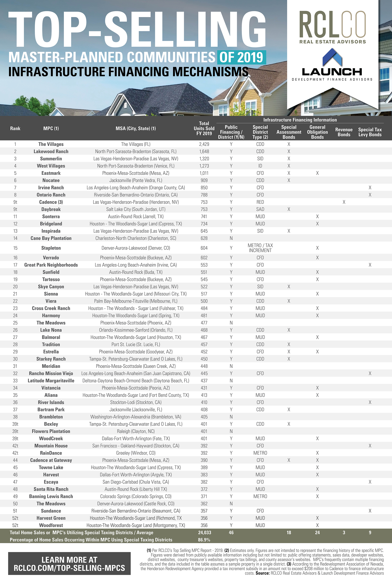Select The Villages community name at rank 1
The width and height of the screenshot is (392, 588).
coord(51,144)
